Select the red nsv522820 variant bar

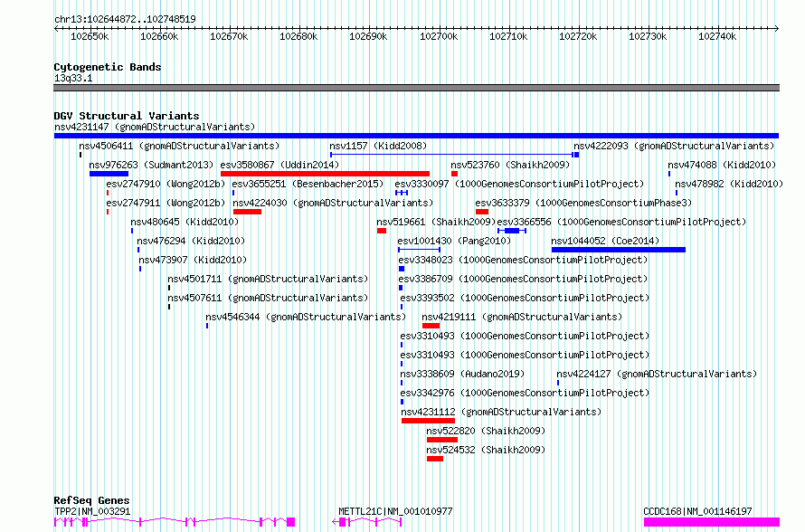tap(442, 440)
